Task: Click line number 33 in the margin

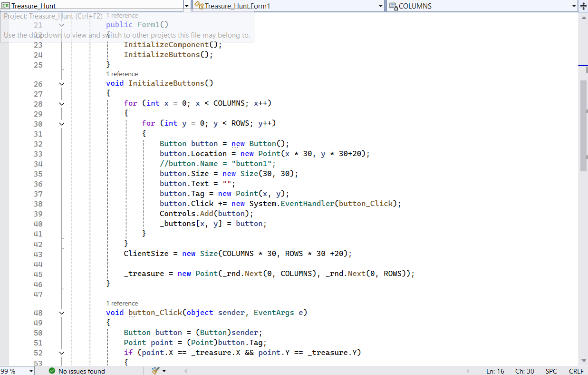Action: (38, 154)
